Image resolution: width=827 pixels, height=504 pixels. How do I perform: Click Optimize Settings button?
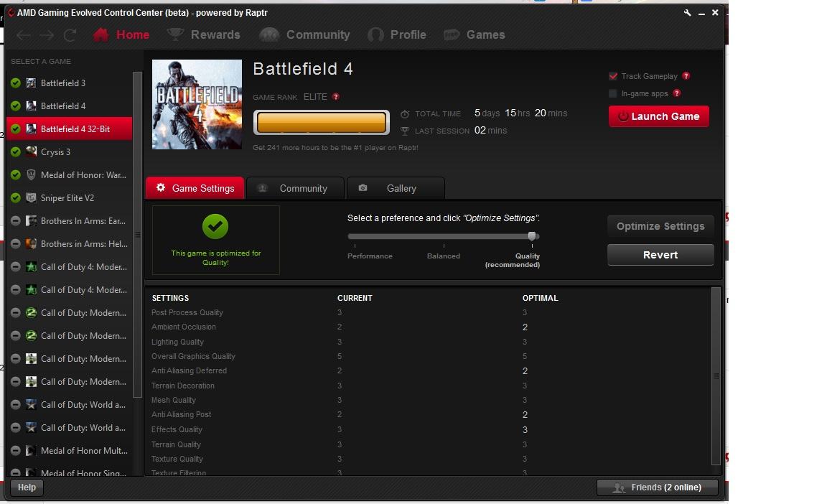pos(660,226)
